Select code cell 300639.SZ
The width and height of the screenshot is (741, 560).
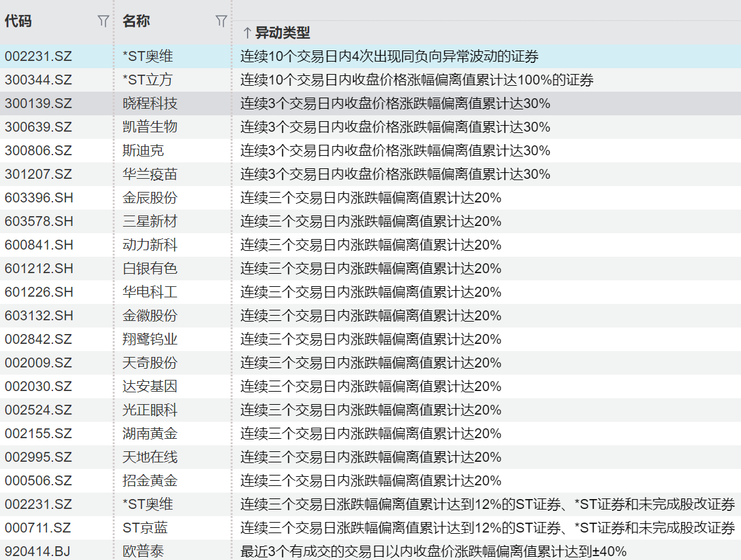38,127
